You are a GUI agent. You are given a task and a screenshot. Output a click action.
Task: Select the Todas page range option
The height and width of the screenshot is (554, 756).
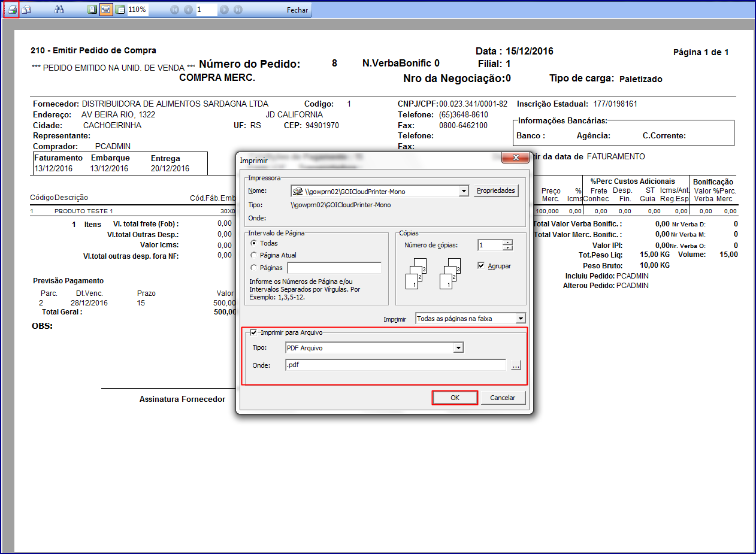point(253,243)
